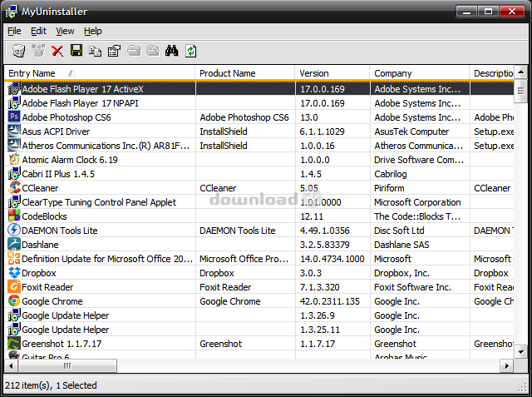The width and height of the screenshot is (532, 397).
Task: Click company cell Dashlane SAS
Action: click(401, 245)
